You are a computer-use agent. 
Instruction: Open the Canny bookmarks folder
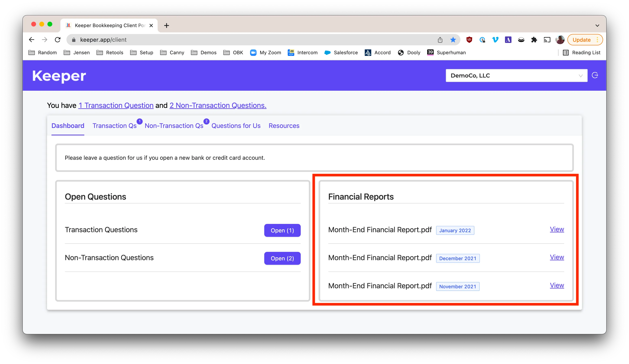point(172,53)
